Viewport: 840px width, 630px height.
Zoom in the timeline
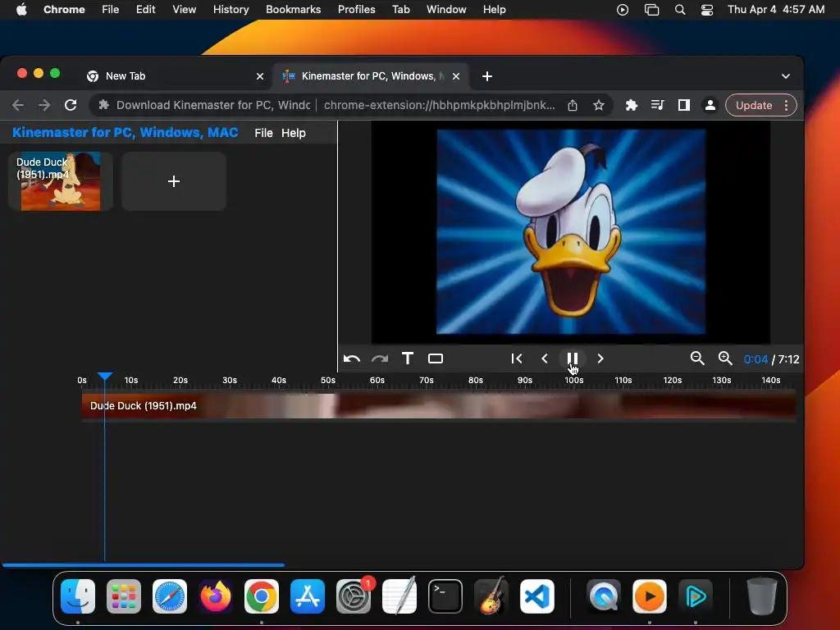point(725,358)
